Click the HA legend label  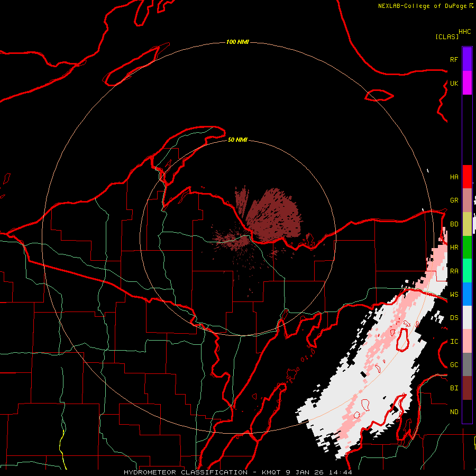coord(454,177)
